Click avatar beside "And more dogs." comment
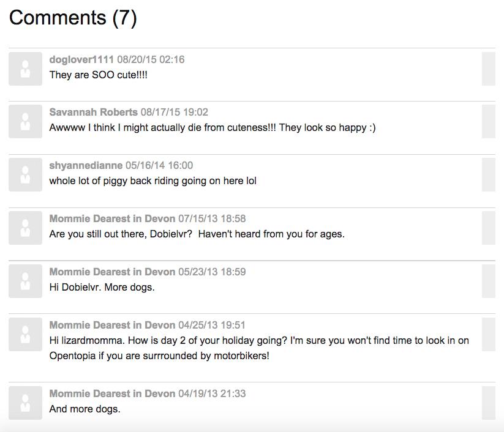 [x=25, y=402]
